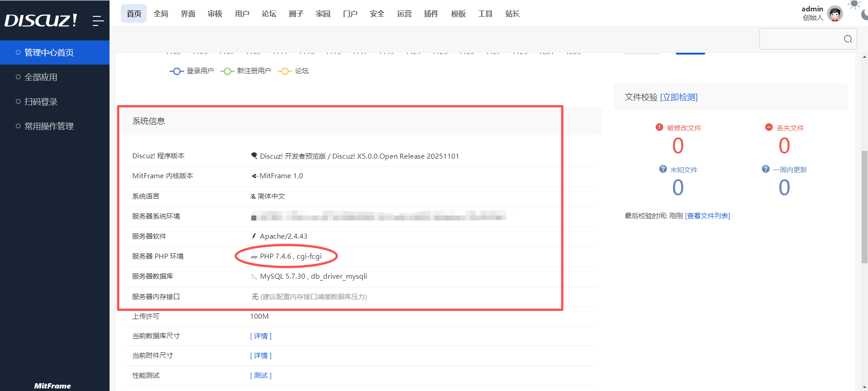Click the Apache/2.4.43 value
The width and height of the screenshot is (868, 391).
click(284, 236)
